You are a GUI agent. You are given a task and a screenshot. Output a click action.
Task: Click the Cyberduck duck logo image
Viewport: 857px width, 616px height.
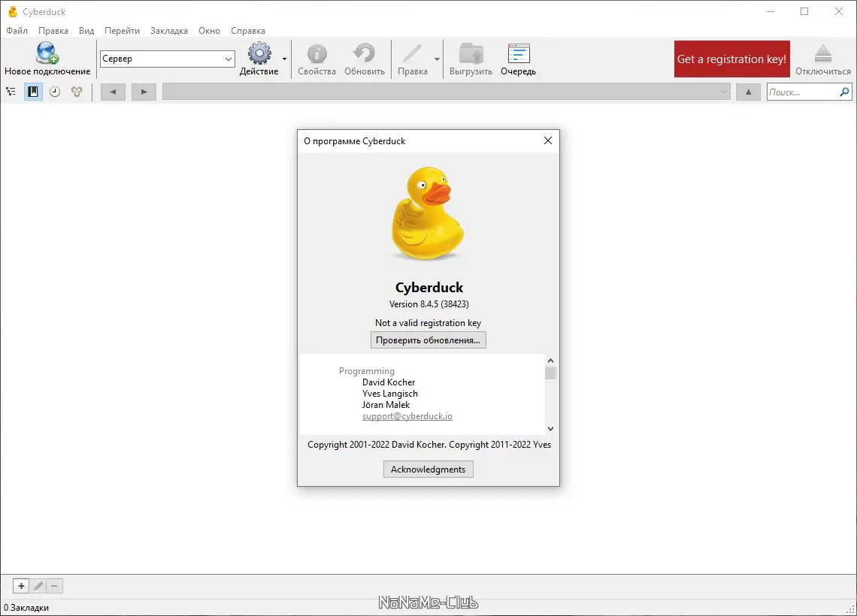tap(428, 213)
